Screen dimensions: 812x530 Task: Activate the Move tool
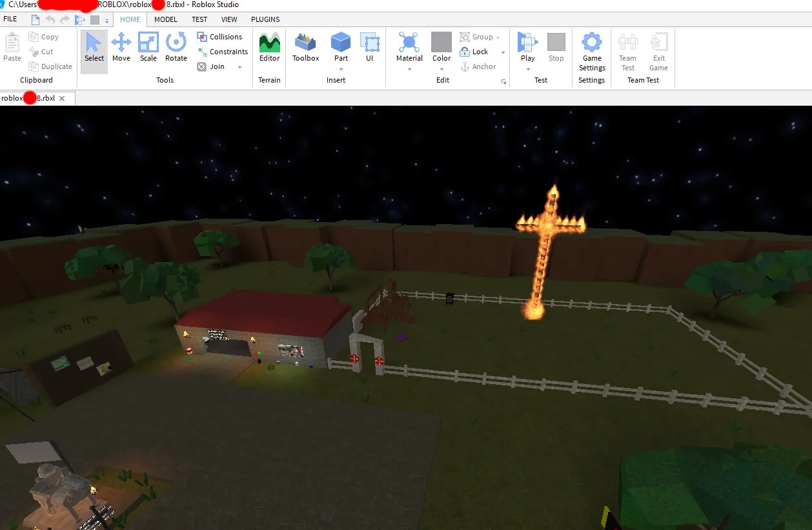click(121, 49)
